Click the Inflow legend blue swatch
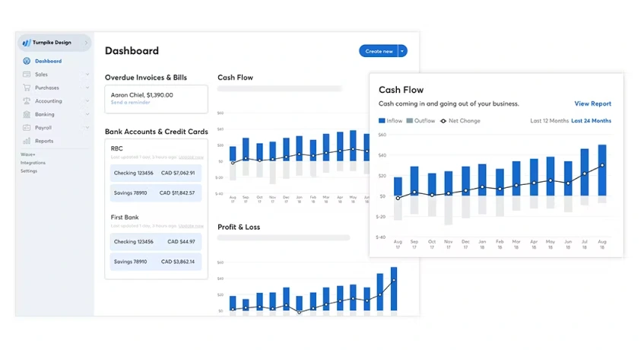 pyautogui.click(x=382, y=121)
